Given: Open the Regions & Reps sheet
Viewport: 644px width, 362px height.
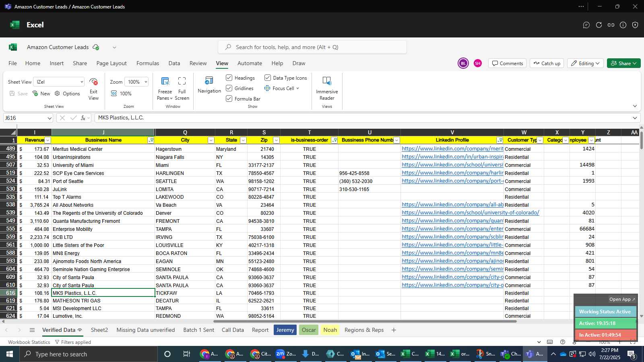Looking at the screenshot, I should [x=364, y=330].
